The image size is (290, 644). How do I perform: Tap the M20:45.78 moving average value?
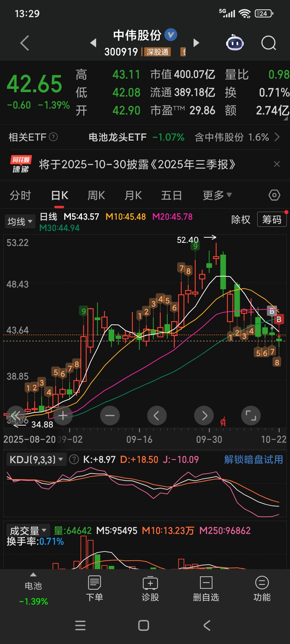tap(172, 217)
